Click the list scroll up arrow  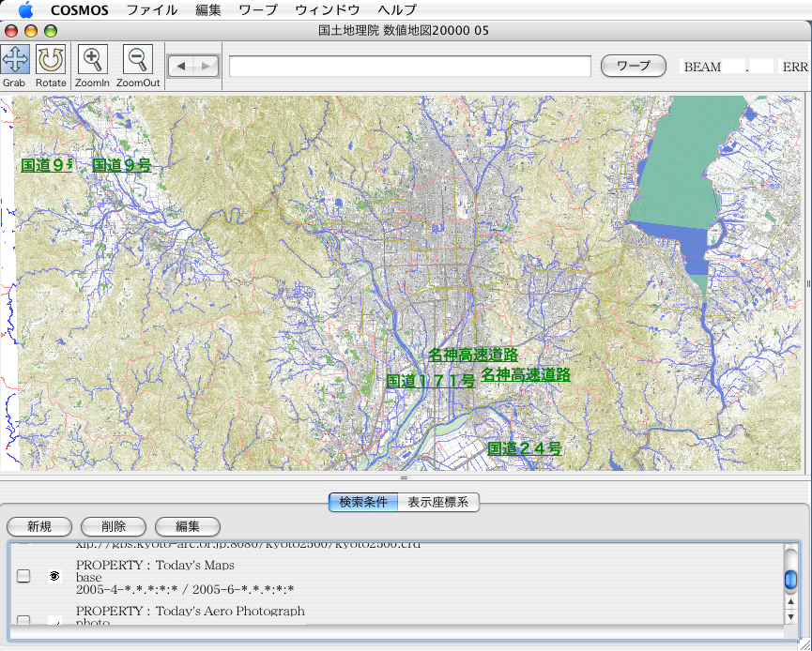pos(790,602)
